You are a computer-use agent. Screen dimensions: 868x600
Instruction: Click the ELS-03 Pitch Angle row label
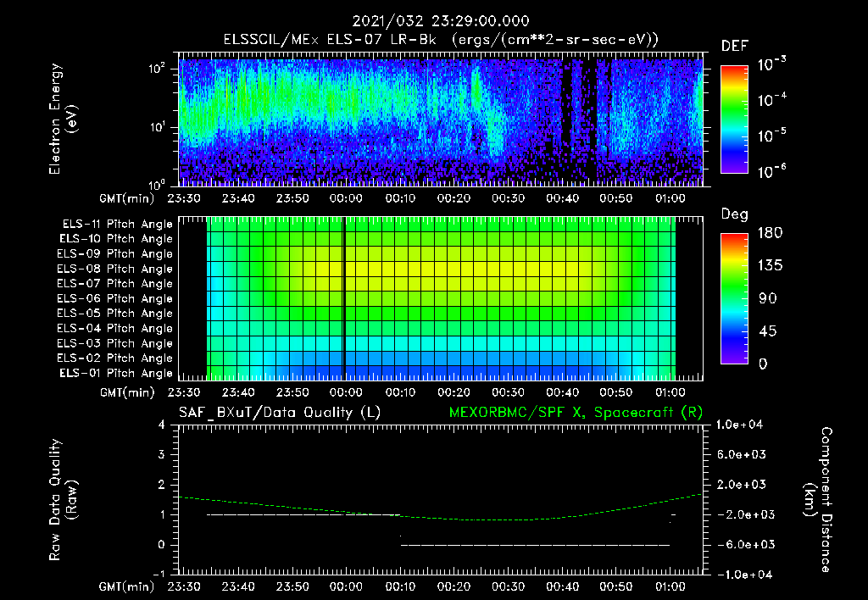pos(115,343)
